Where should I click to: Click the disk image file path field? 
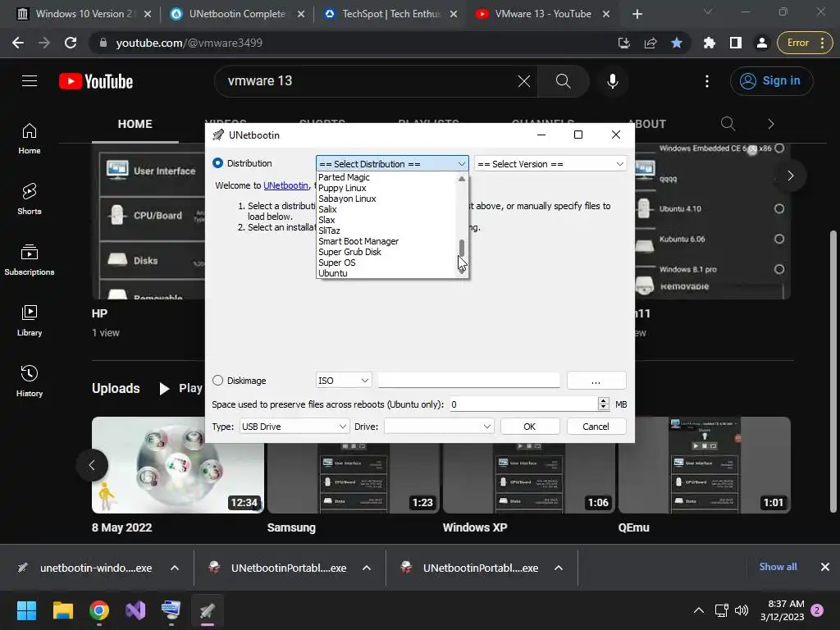click(x=468, y=381)
